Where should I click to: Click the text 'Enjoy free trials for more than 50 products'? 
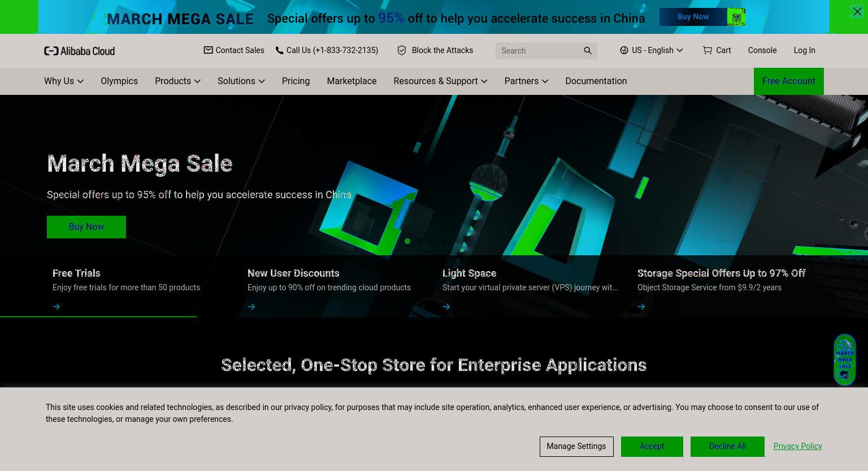pos(126,287)
